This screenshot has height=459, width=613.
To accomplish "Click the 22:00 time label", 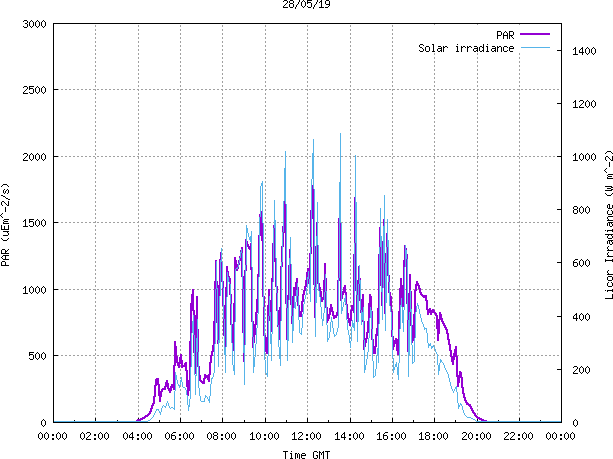I will [518, 436].
